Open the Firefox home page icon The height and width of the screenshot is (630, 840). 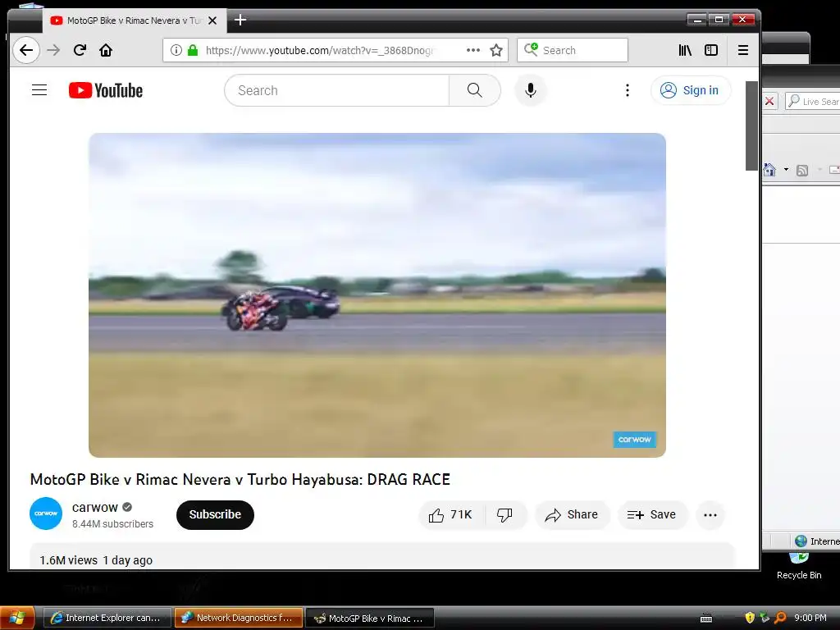point(106,50)
